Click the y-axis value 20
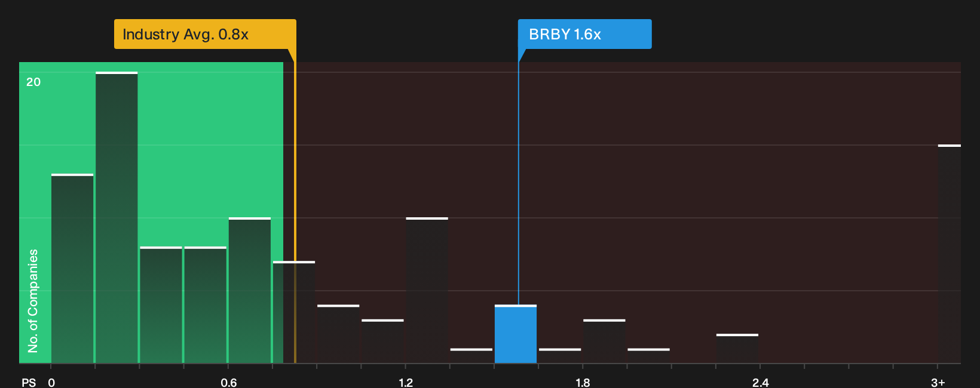This screenshot has height=388, width=980. [33, 82]
